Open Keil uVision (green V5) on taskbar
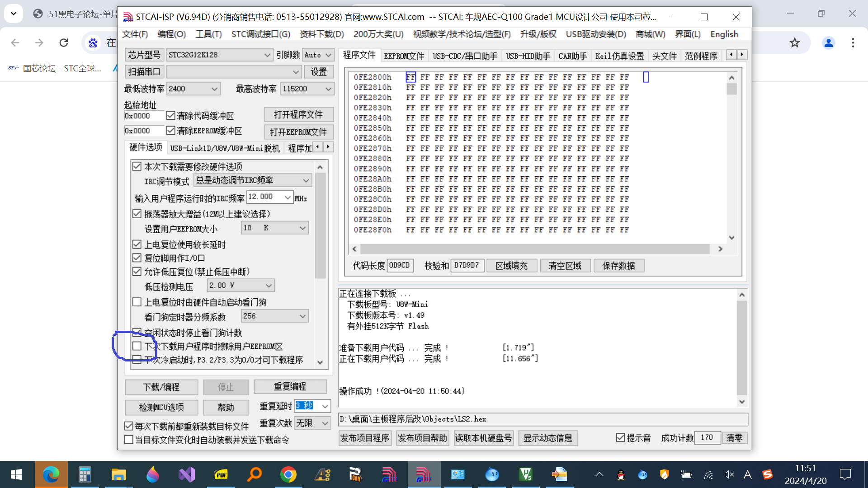Image resolution: width=868 pixels, height=488 pixels. coord(526,474)
